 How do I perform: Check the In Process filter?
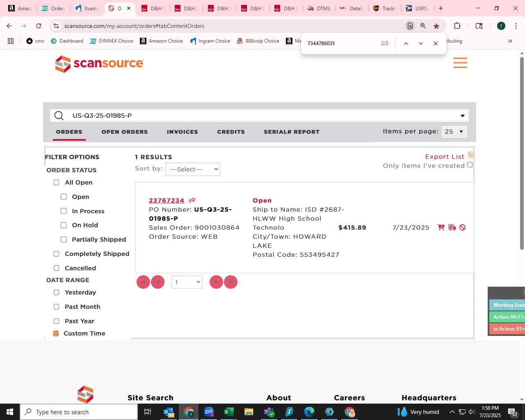tap(64, 211)
